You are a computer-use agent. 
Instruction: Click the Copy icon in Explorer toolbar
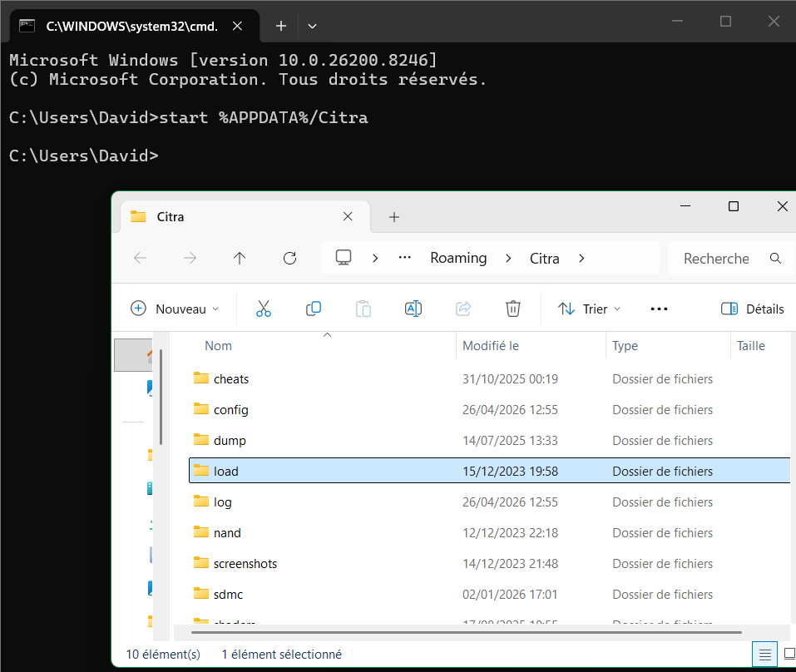pyautogui.click(x=314, y=309)
